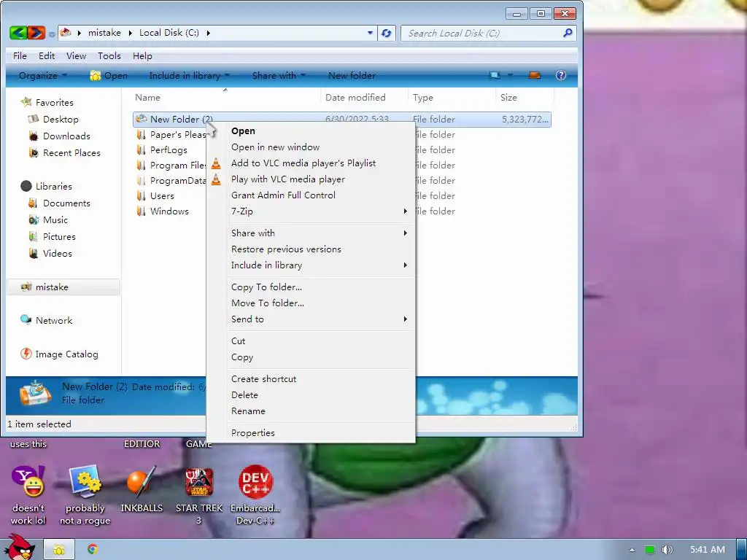Open the Videos library
Image resolution: width=747 pixels, height=560 pixels.
(x=57, y=253)
